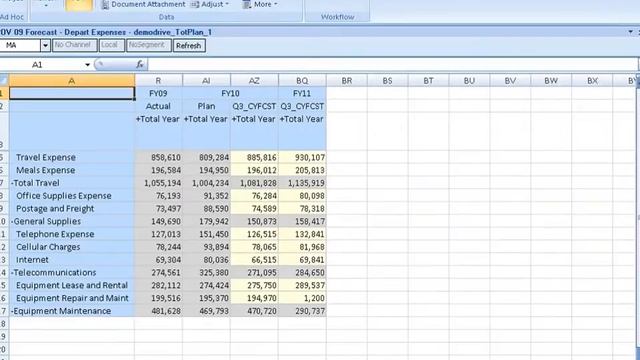The height and width of the screenshot is (360, 640).
Task: Select column A header
Action: click(x=72, y=81)
